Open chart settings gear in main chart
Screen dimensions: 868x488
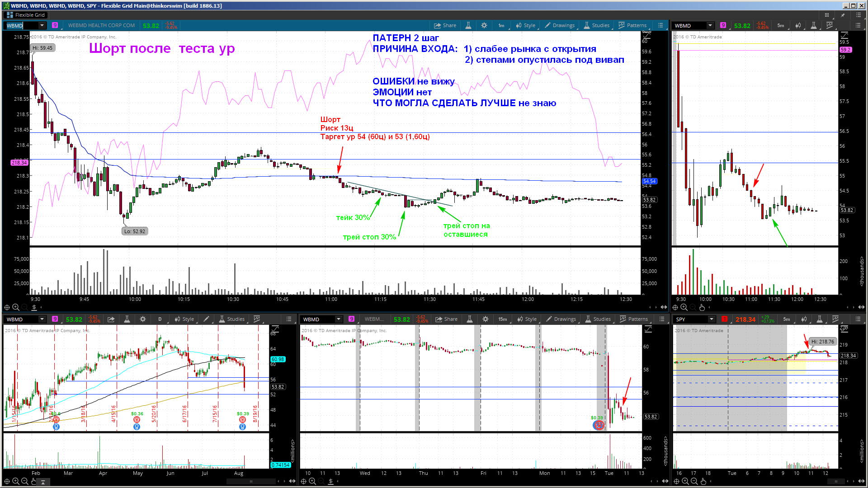click(x=484, y=25)
